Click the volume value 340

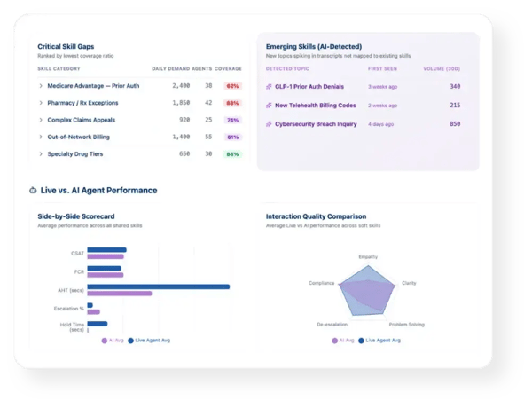(x=455, y=87)
